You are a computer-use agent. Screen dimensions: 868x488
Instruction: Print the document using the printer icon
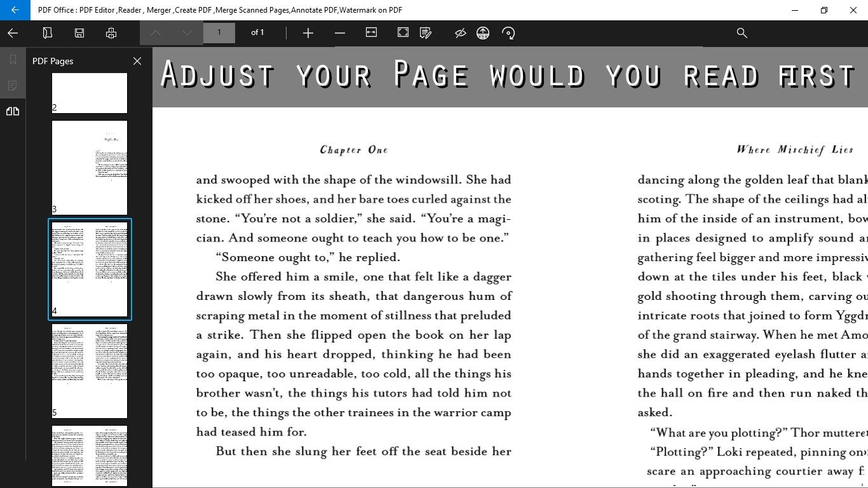[x=111, y=33]
